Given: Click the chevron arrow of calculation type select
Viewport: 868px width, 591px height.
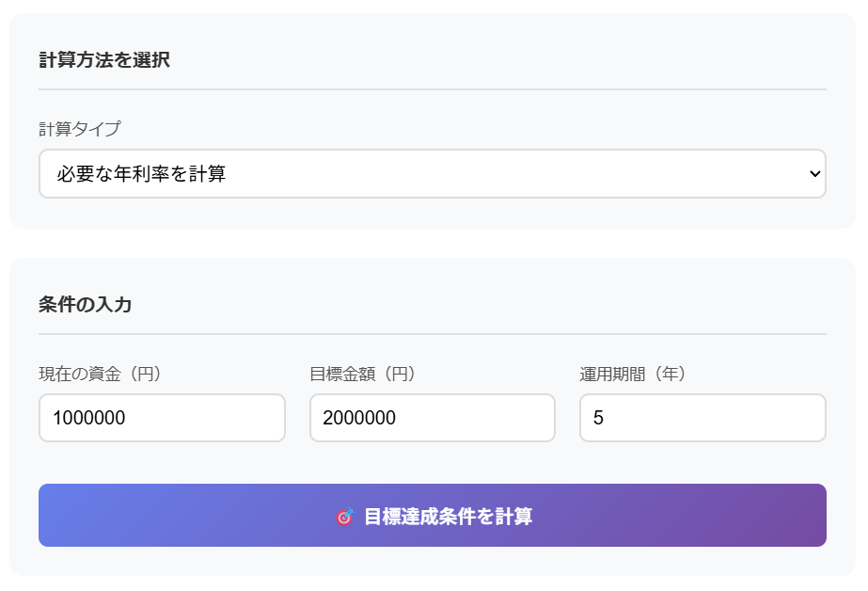Looking at the screenshot, I should coord(814,174).
